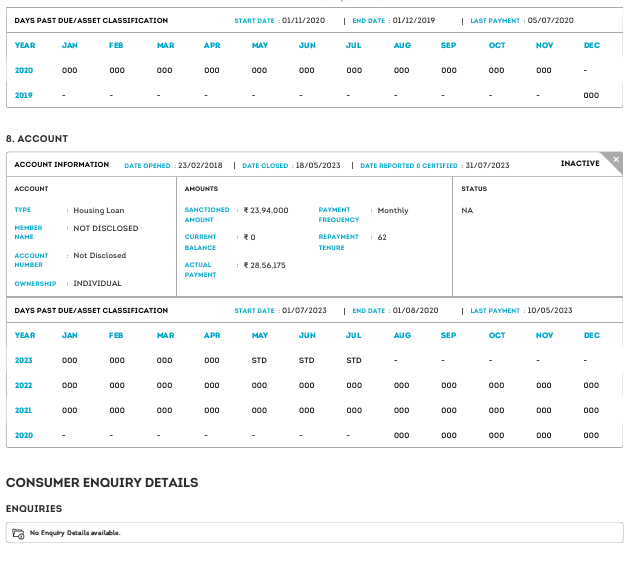Select the INDIVIDUAL ownership value
The width and height of the screenshot is (642, 578).
click(97, 284)
